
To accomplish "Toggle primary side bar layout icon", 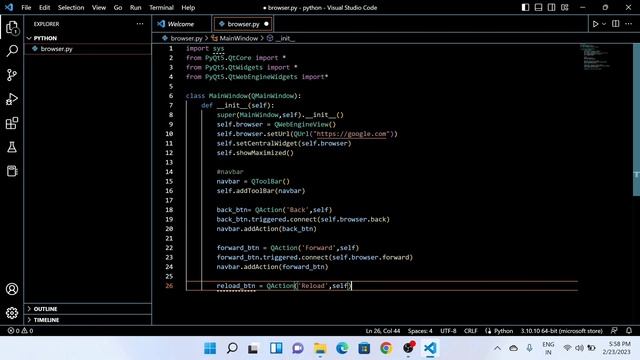I will click(x=525, y=7).
